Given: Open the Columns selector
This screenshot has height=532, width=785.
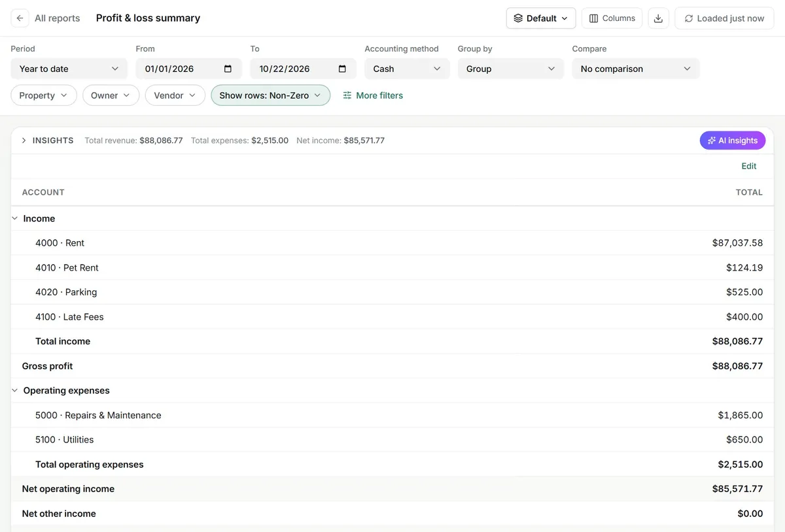Looking at the screenshot, I should point(612,18).
